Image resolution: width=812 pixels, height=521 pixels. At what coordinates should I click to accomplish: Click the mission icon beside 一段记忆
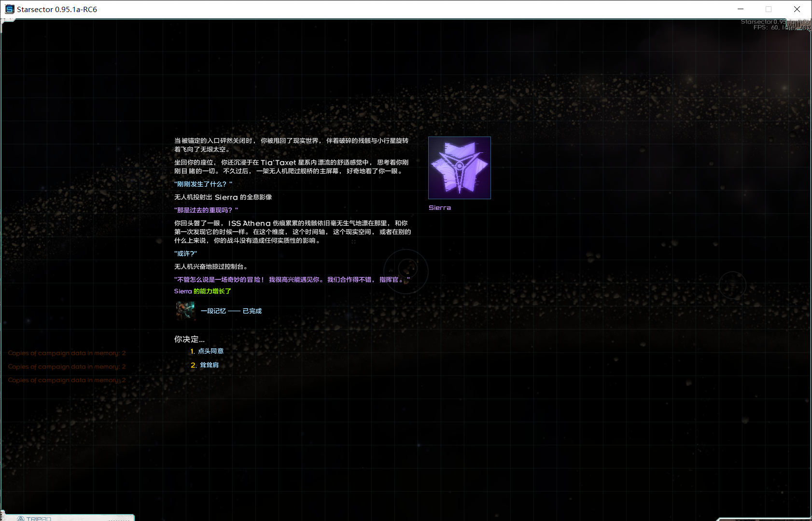pyautogui.click(x=185, y=311)
